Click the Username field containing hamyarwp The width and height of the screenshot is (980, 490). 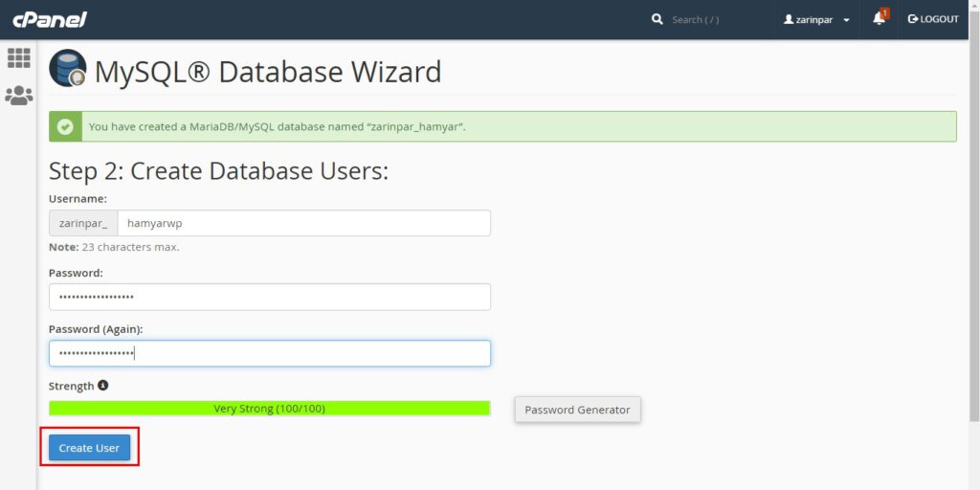click(x=303, y=223)
